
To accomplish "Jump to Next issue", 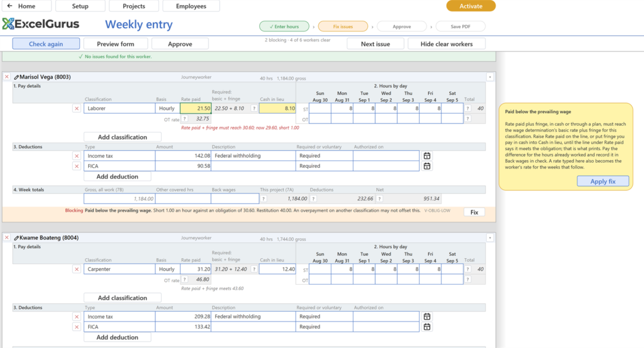I will click(x=375, y=44).
